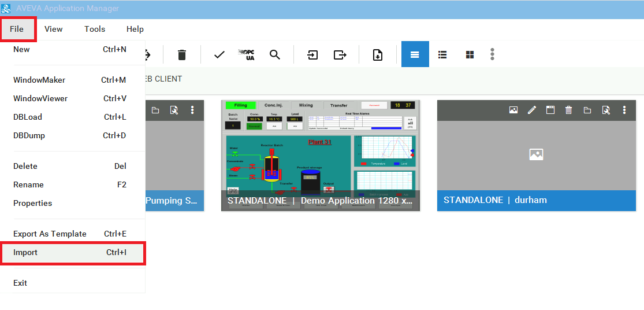Click the folder icon on Pumping card
This screenshot has width=644, height=310.
[155, 110]
